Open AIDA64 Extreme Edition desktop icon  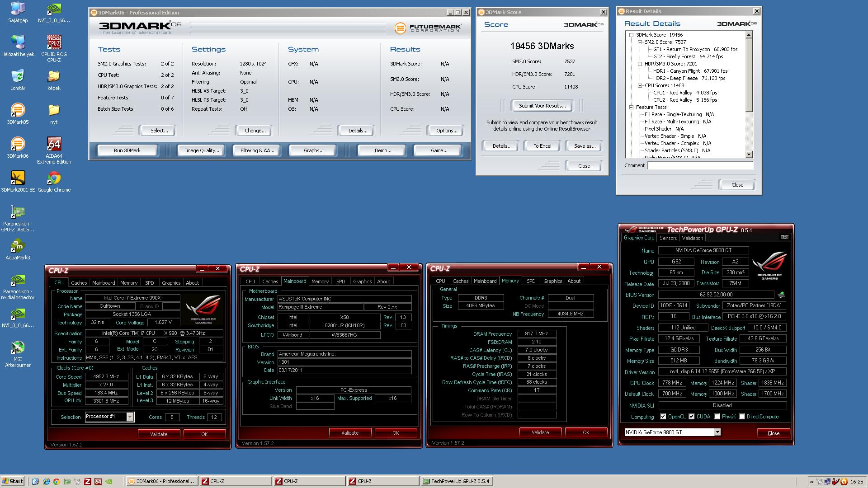pyautogui.click(x=54, y=145)
